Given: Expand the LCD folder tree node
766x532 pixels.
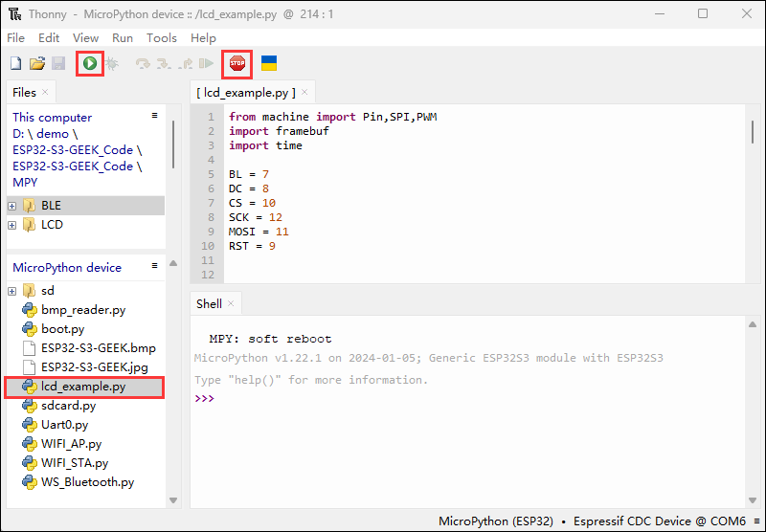Looking at the screenshot, I should tap(12, 225).
